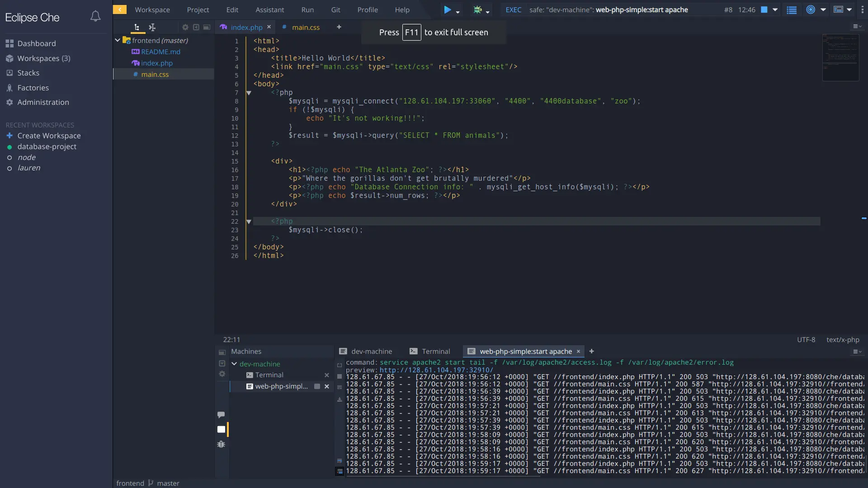Toggle scroll-to-bottom console icon
Viewport: 868px width, 488px height.
340,471
